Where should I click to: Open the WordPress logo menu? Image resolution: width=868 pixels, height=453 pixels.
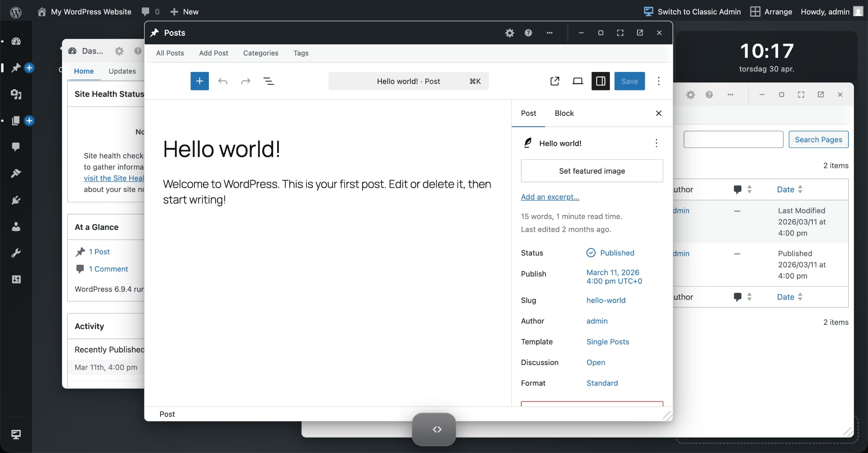pos(16,12)
